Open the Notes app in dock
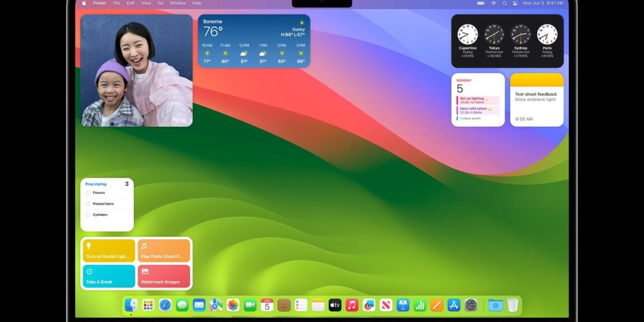Viewport: 644px width, 322px height. click(x=318, y=304)
